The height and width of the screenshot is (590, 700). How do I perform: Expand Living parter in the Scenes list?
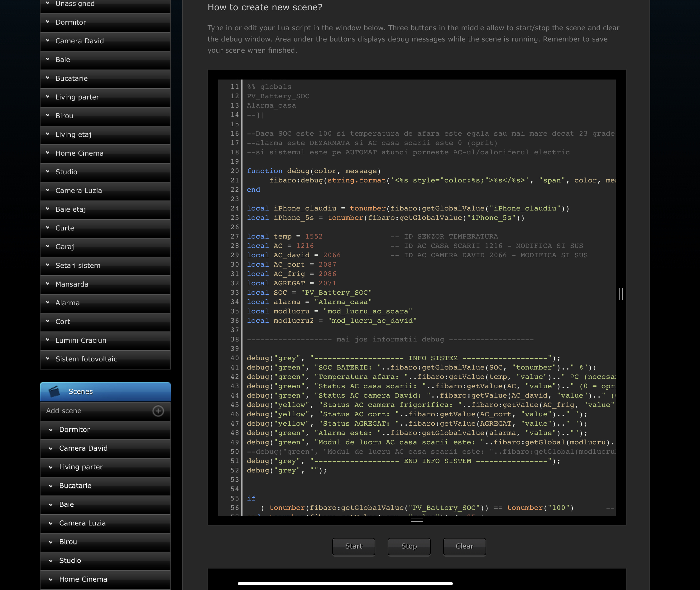click(51, 467)
